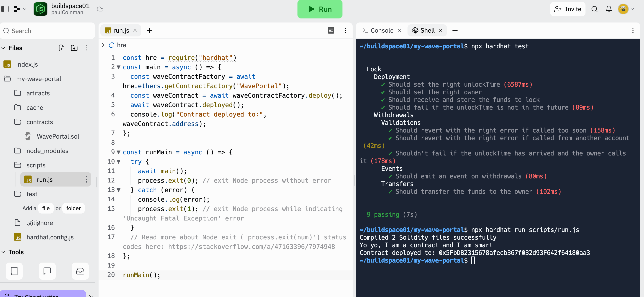
Task: Open the run.js file options menu
Action: tap(86, 180)
